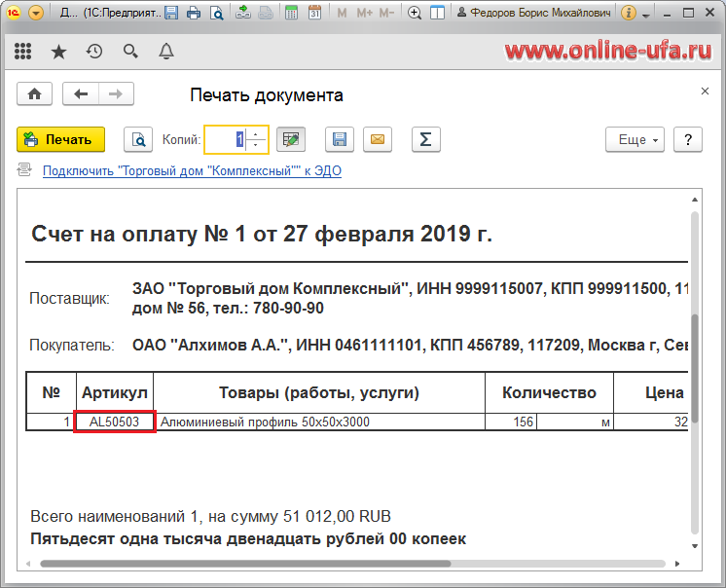
Task: Click the M- memory button
Action: 386,13
